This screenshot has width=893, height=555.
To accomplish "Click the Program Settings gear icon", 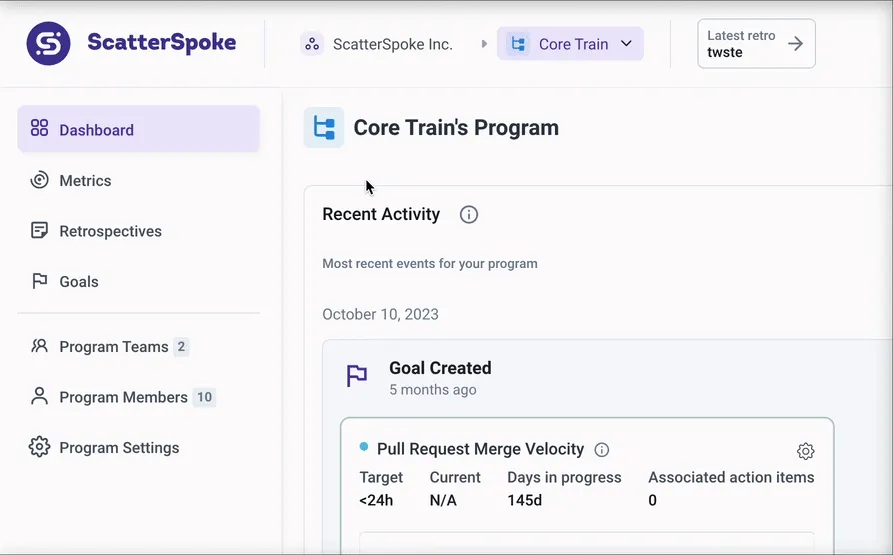I will pyautogui.click(x=40, y=448).
